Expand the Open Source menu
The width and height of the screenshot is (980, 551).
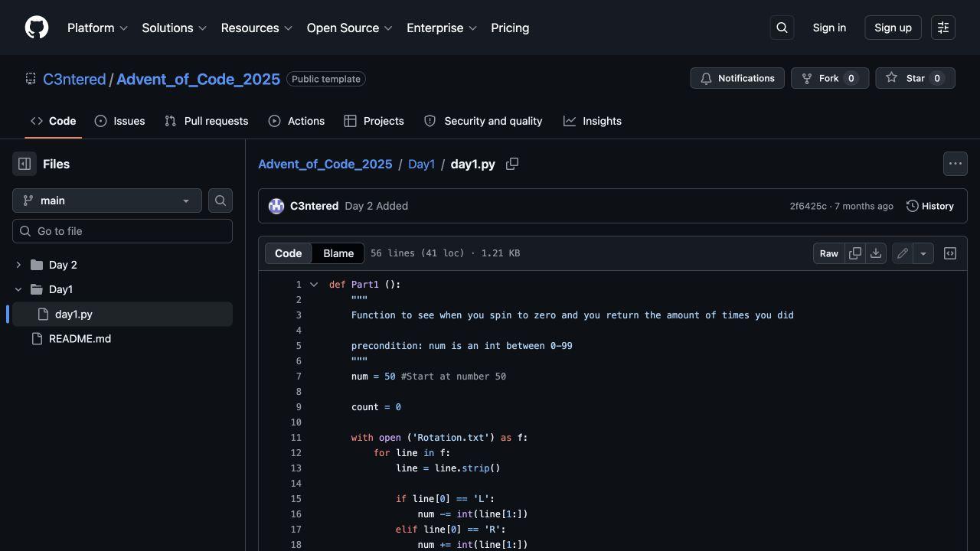(349, 28)
